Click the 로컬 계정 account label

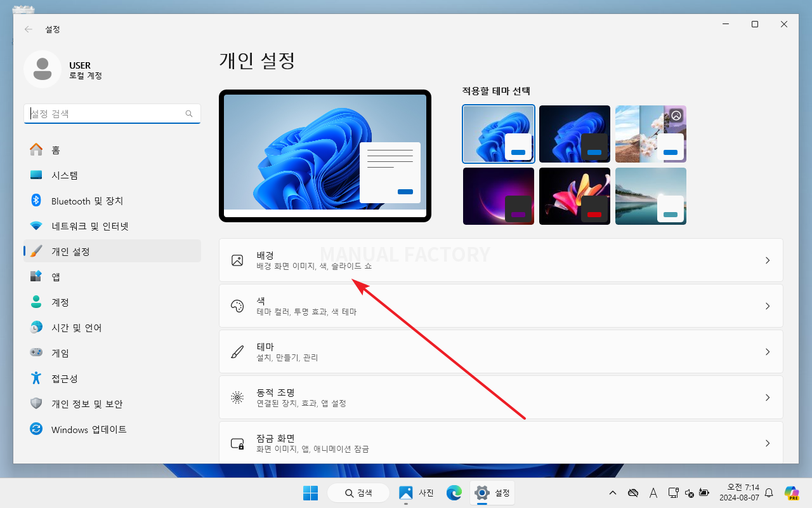(86, 76)
